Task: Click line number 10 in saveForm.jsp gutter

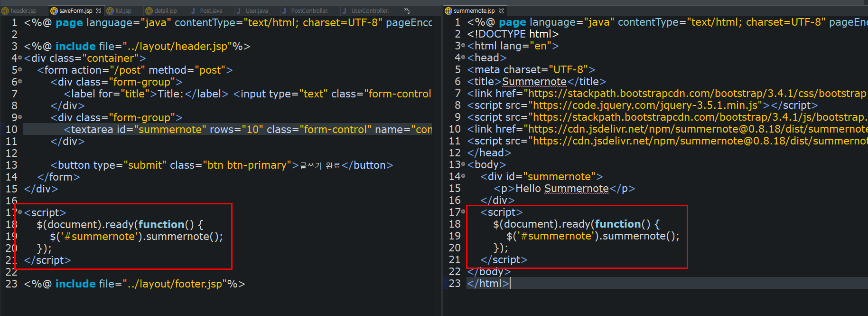Action: [11, 129]
